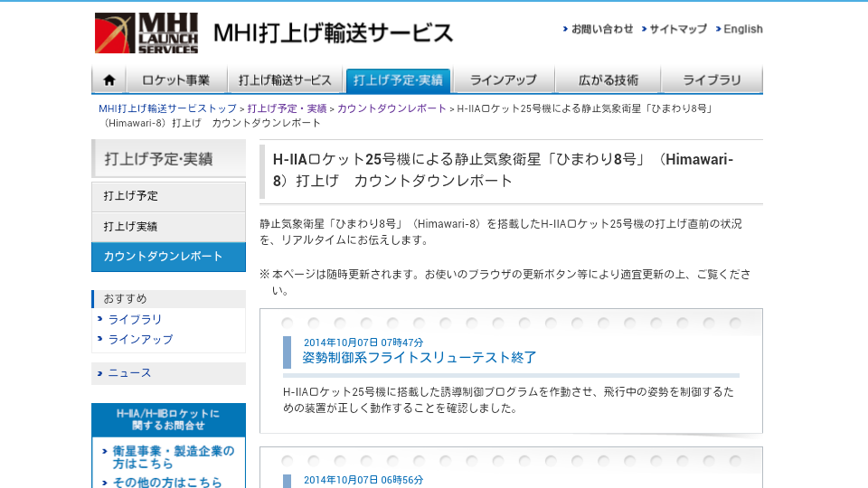Click the sidebar 打上げ予定・実績 heading
The height and width of the screenshot is (488, 868).
tap(168, 159)
